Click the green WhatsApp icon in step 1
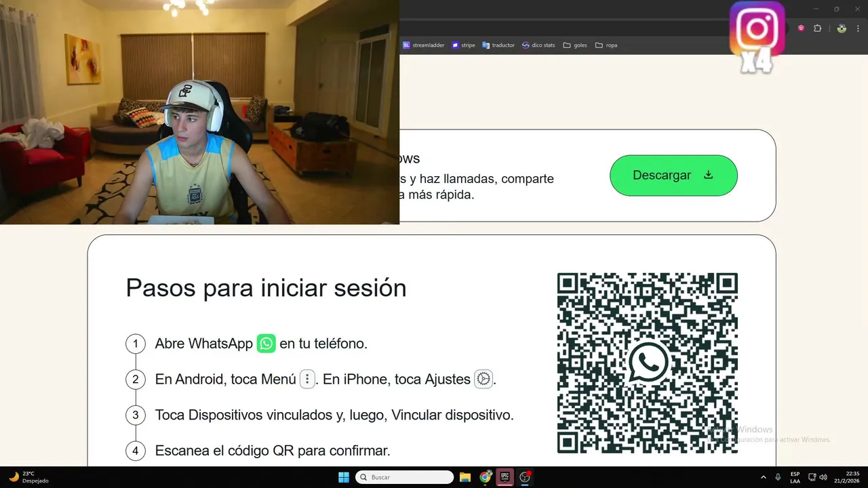868x488 pixels. 267,344
